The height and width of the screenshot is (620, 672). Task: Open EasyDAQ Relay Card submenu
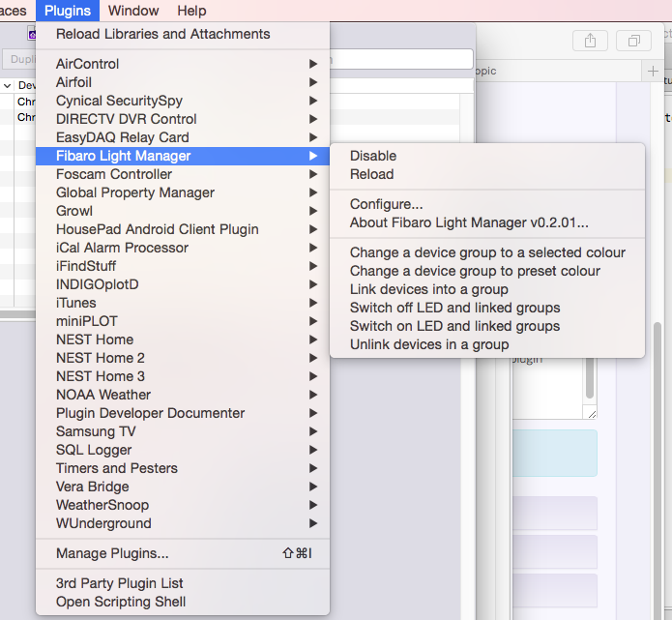(183, 137)
